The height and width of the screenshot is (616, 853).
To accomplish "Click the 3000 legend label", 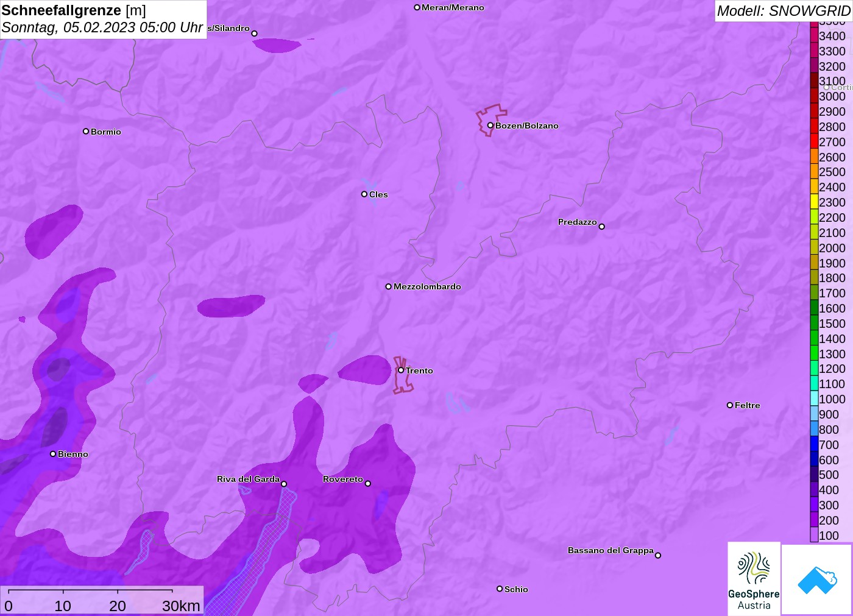I will pyautogui.click(x=832, y=96).
